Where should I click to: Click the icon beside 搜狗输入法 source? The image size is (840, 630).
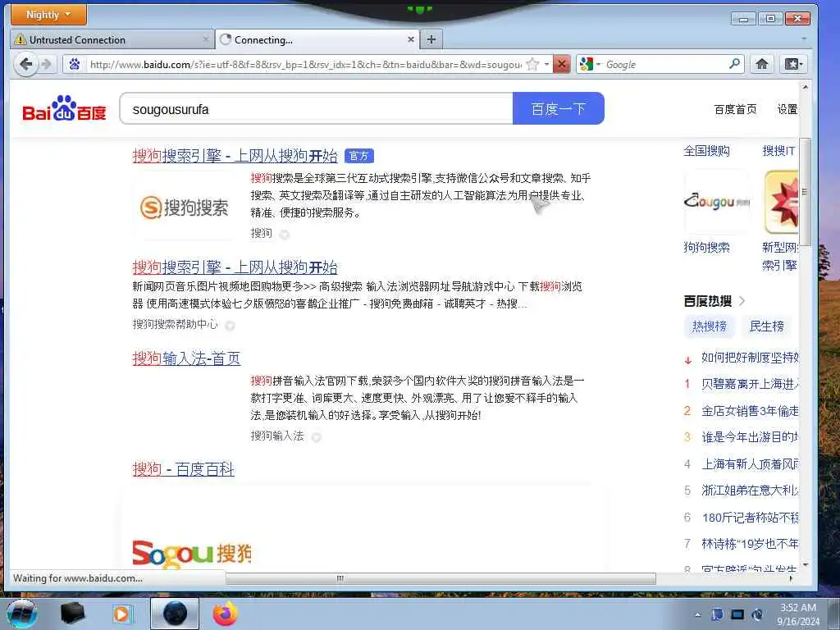pyautogui.click(x=316, y=437)
